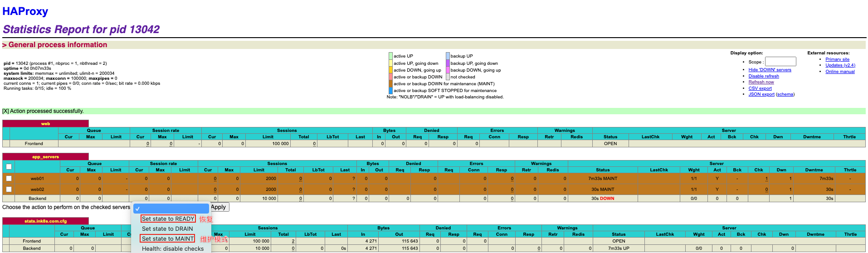Select Health: disable checks option
The height and width of the screenshot is (253, 868).
(173, 249)
